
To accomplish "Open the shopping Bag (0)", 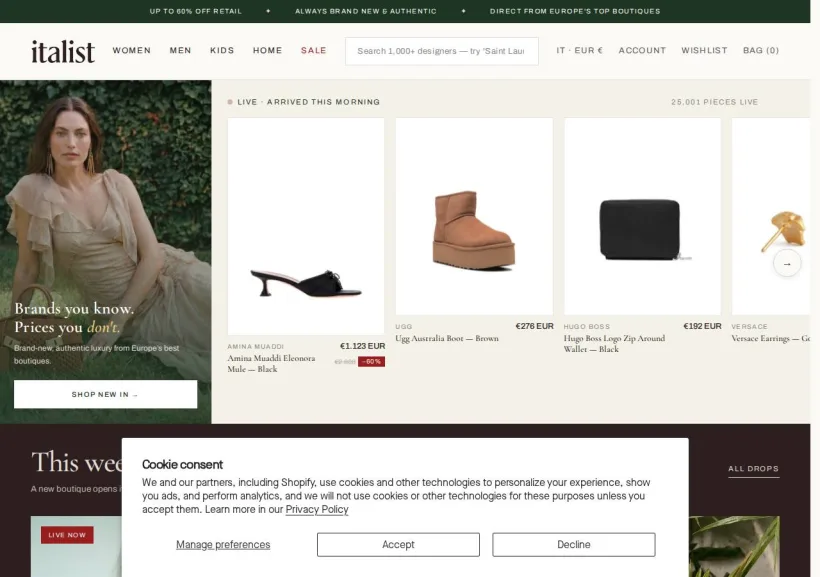I will (x=761, y=50).
